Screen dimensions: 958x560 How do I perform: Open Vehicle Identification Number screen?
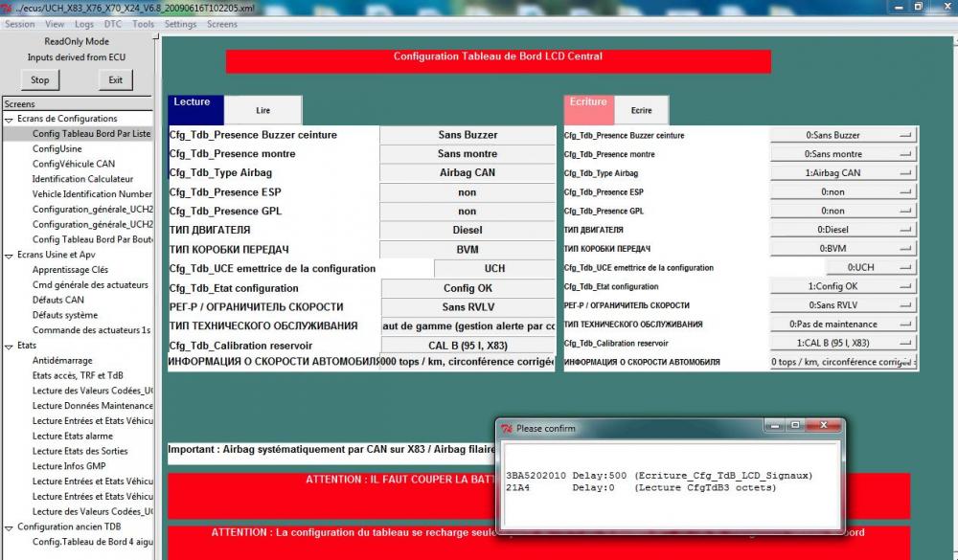tap(92, 194)
